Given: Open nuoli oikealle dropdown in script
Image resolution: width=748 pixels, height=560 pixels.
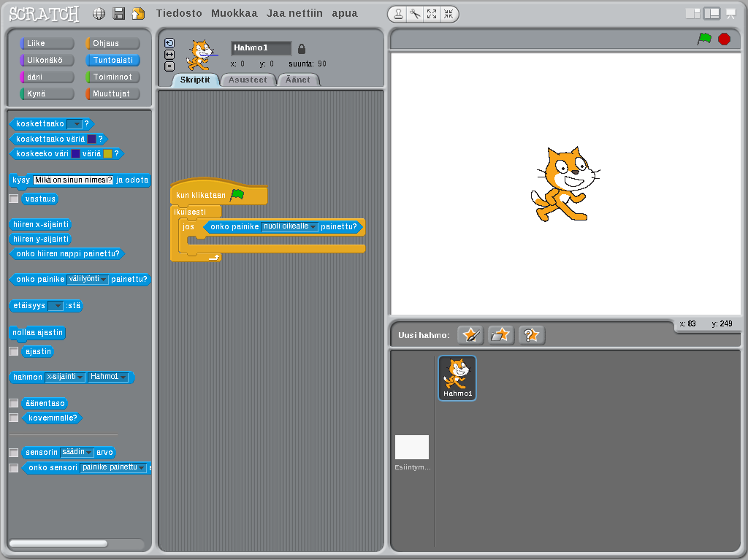Looking at the screenshot, I should [289, 226].
